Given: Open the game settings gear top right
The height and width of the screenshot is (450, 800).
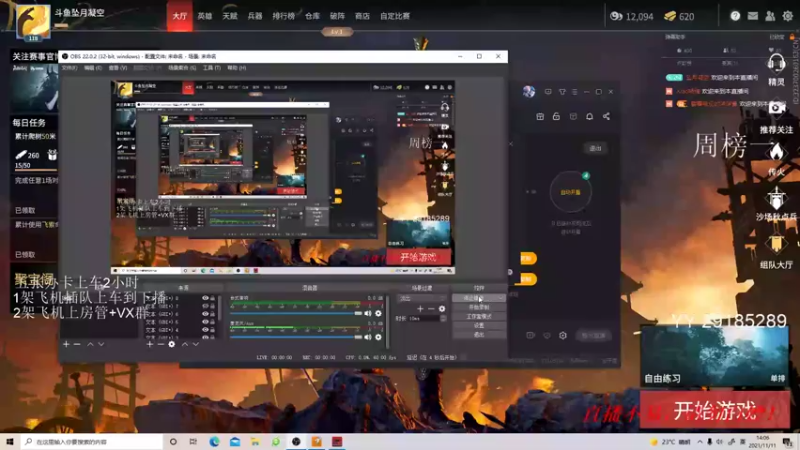Looking at the screenshot, I should (x=787, y=16).
